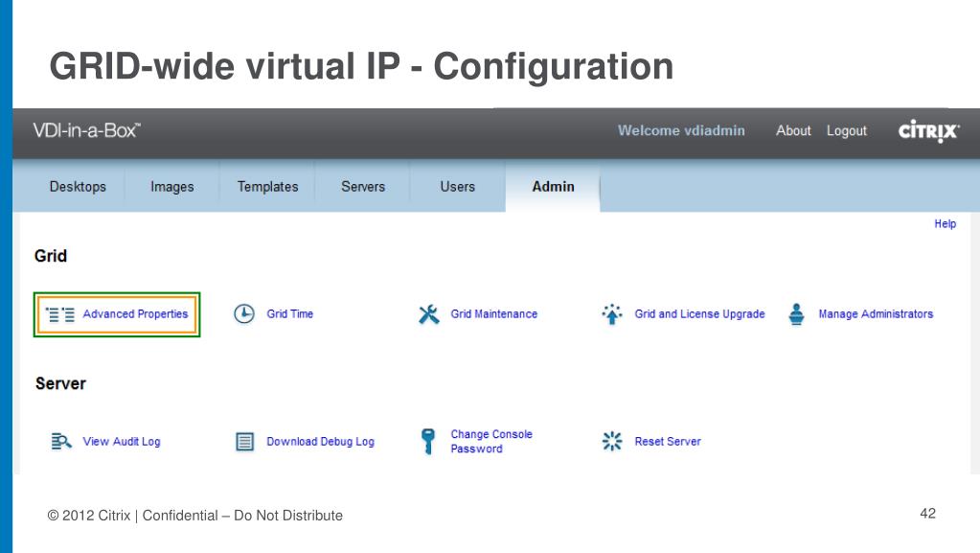Click the VDI-in-a-Box product title
This screenshot has height=553, width=980.
(86, 130)
